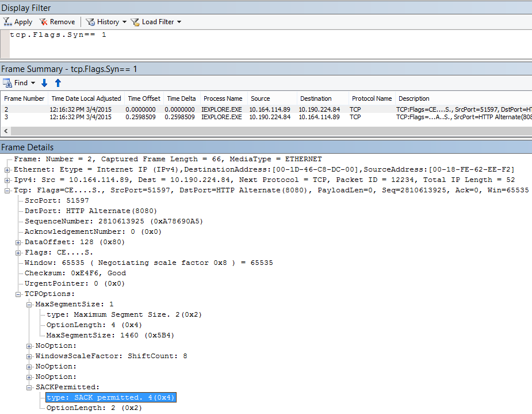
Task: Find next match using blue down arrow
Action: [x=44, y=83]
